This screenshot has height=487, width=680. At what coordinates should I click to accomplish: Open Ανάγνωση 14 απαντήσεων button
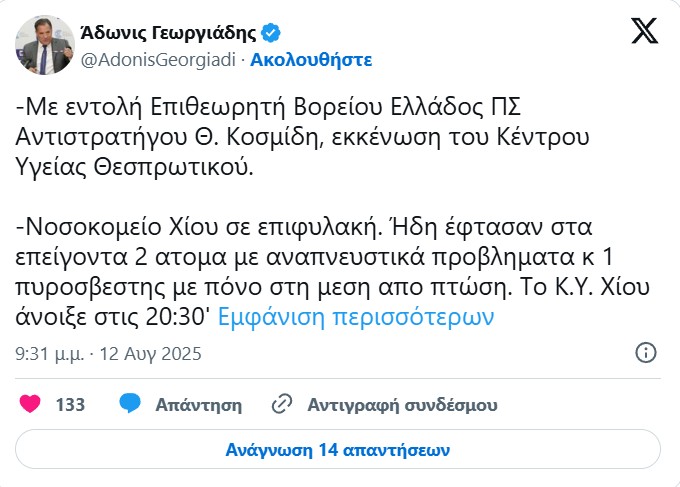(x=339, y=449)
